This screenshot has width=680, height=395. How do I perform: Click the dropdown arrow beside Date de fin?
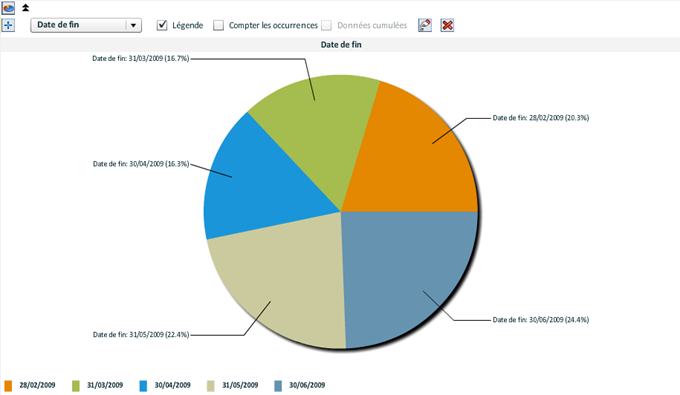(x=133, y=25)
